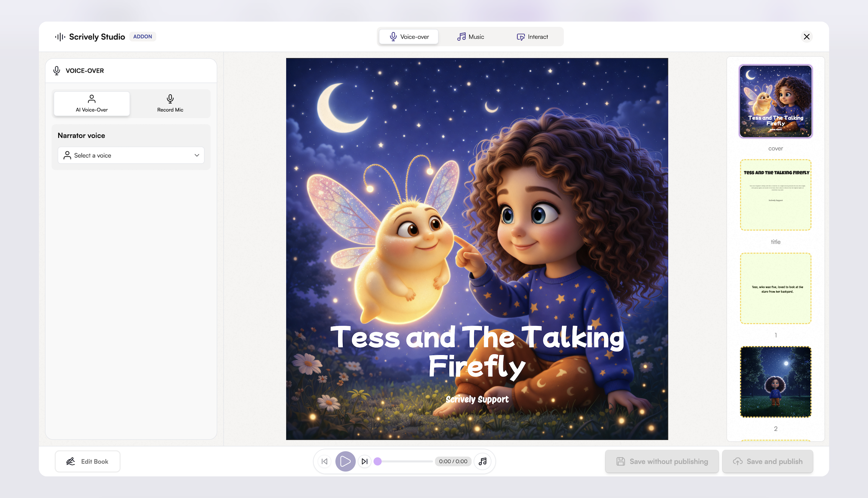The image size is (868, 498).
Task: Click the Scrively Studio waveform logo
Action: pyautogui.click(x=60, y=37)
